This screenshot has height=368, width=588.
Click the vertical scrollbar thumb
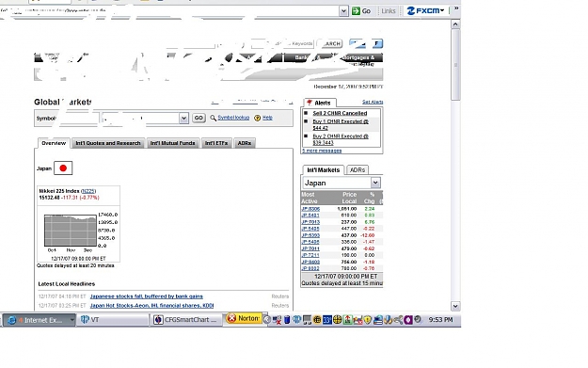pyautogui.click(x=455, y=65)
